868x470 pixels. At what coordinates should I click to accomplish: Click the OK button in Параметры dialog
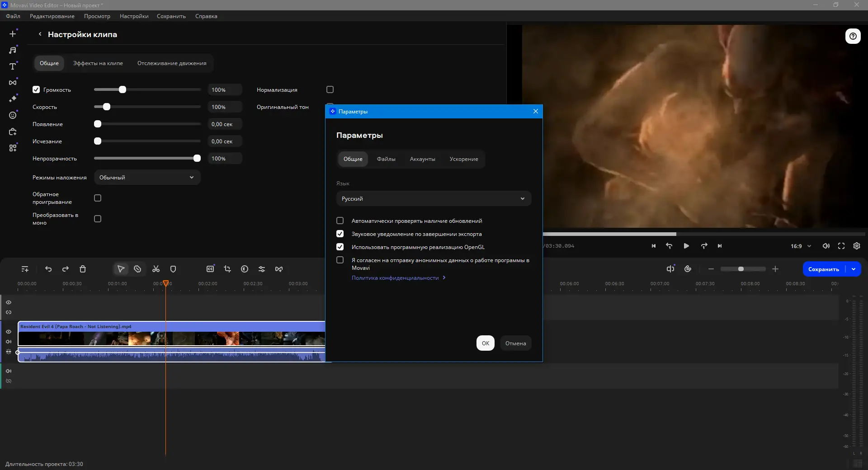coord(485,343)
